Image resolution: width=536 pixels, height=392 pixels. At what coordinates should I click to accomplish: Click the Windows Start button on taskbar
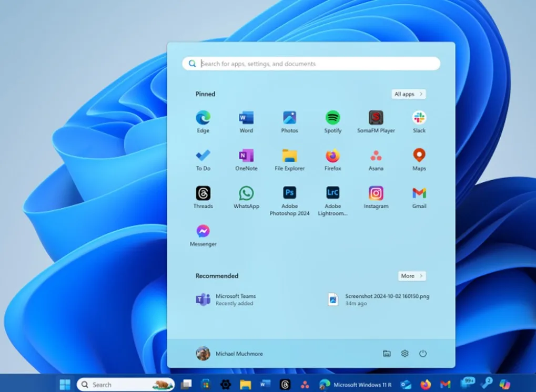click(x=65, y=385)
